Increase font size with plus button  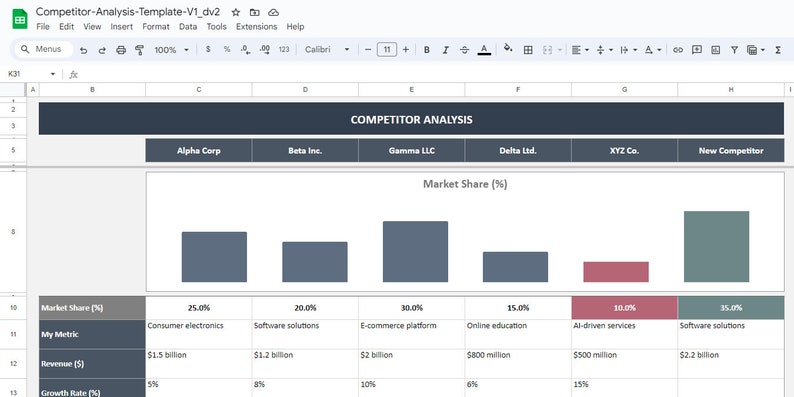[406, 50]
